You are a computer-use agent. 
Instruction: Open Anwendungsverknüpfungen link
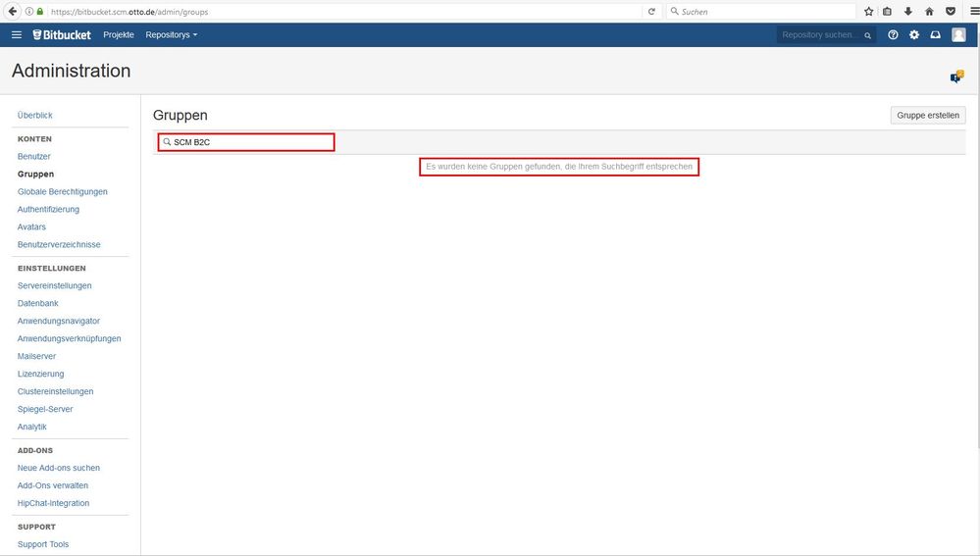point(70,338)
